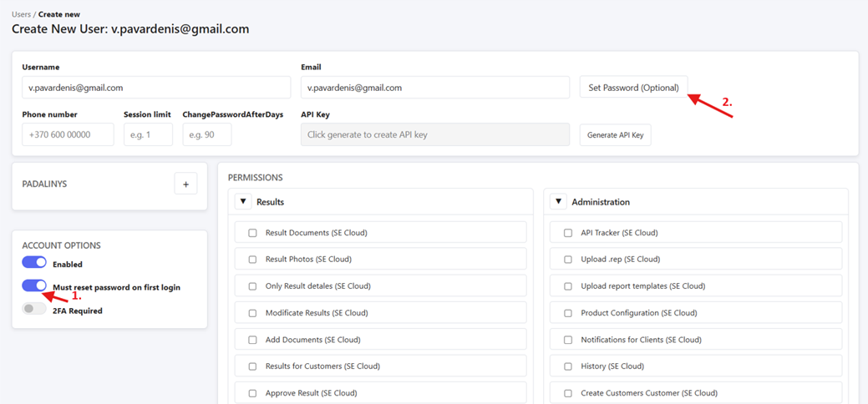Check Product Configuration (SE Cloud)

[568, 313]
